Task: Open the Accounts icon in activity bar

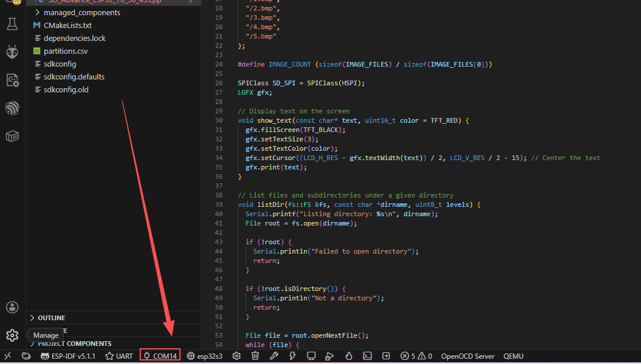Action: click(x=12, y=307)
